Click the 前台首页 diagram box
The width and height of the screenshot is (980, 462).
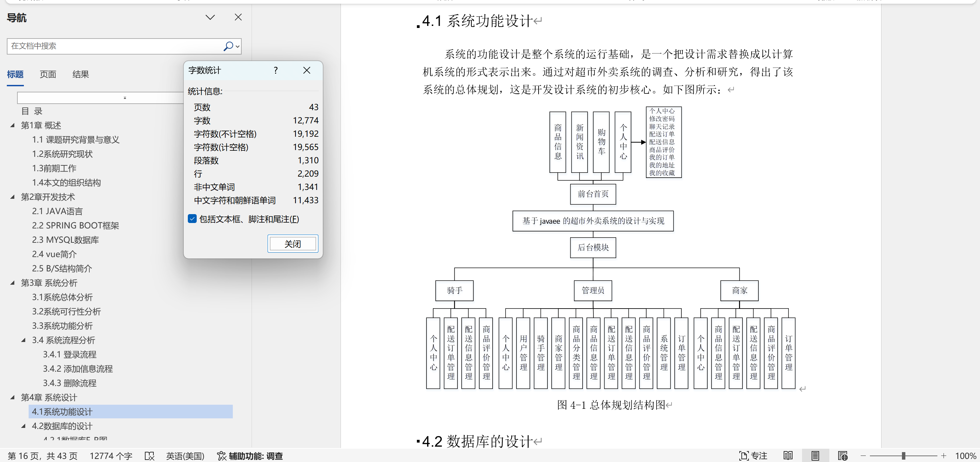click(x=593, y=194)
